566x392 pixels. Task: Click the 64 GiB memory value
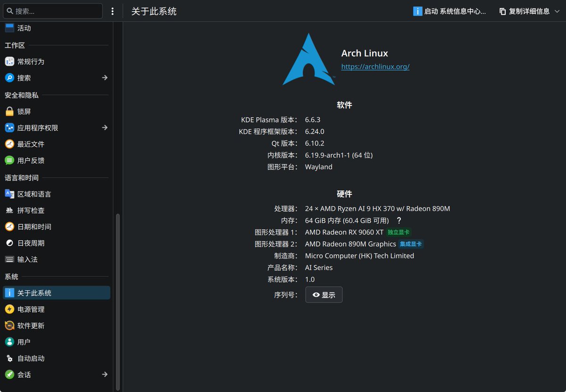[347, 220]
